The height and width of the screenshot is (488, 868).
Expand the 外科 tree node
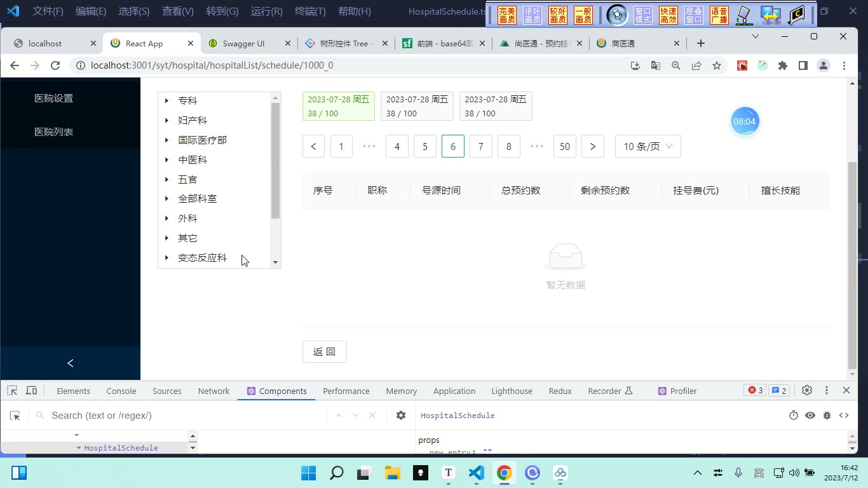(x=166, y=218)
